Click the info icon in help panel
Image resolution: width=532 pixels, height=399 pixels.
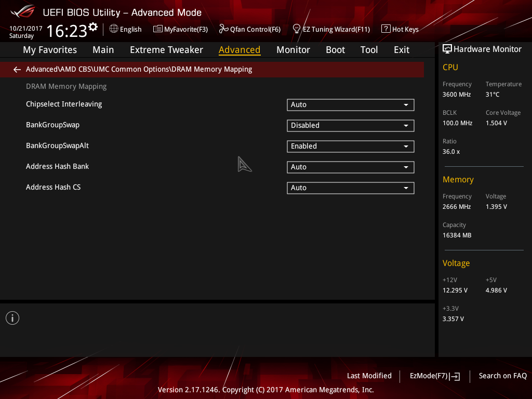12,318
